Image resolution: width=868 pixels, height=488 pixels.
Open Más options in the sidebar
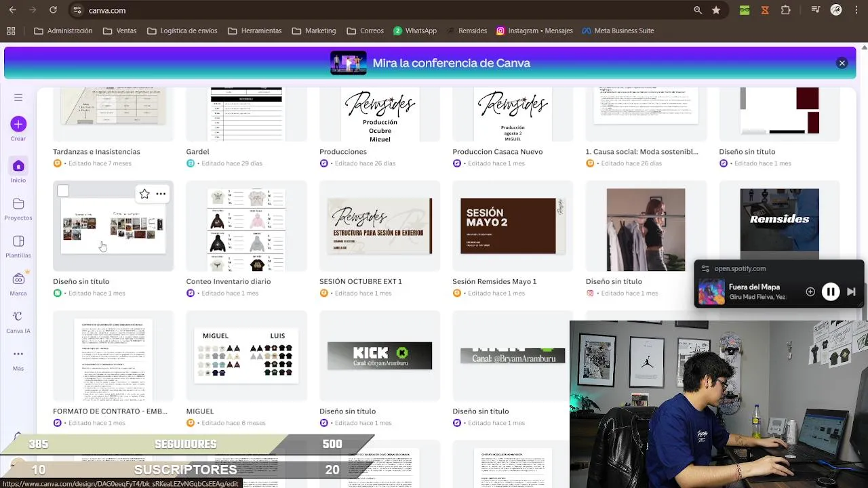point(18,359)
